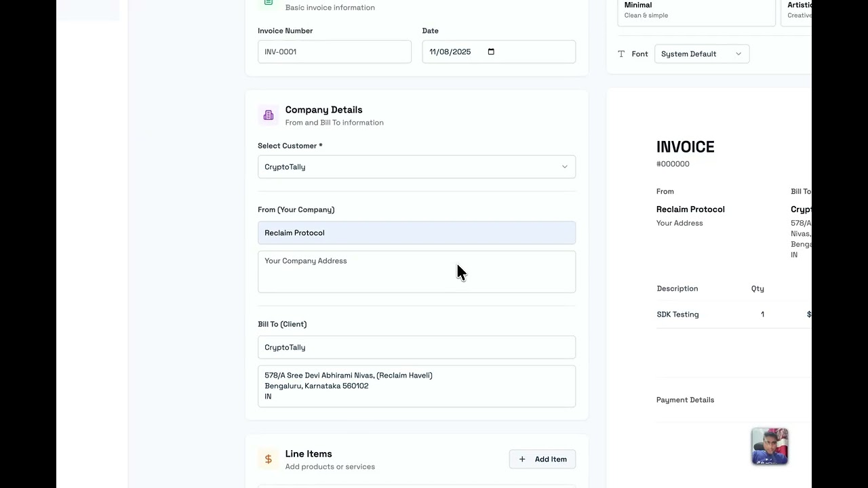
Task: Expand the System Default font dropdown
Action: click(701, 54)
